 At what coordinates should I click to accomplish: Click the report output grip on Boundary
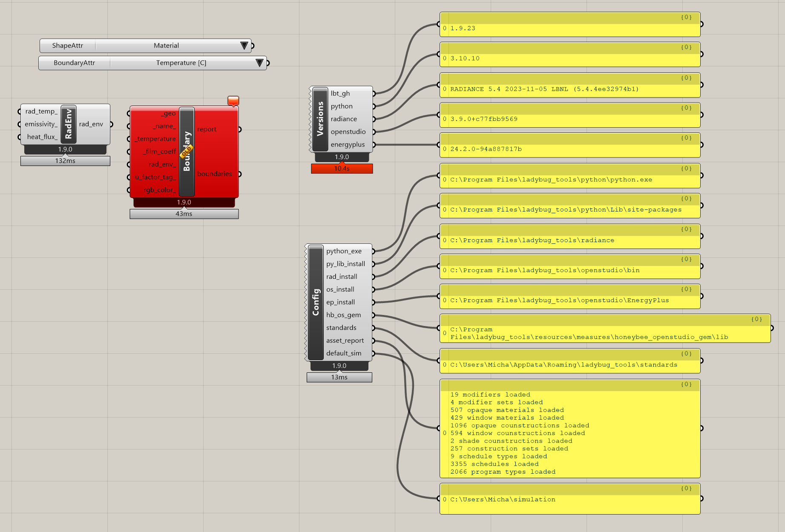240,129
